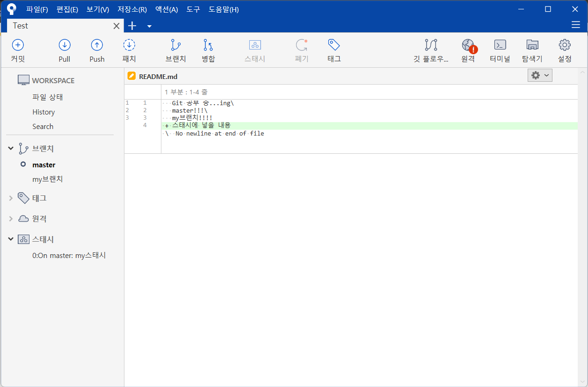Click the diff panel scrollbar up arrow
This screenshot has width=588, height=387.
click(582, 72)
